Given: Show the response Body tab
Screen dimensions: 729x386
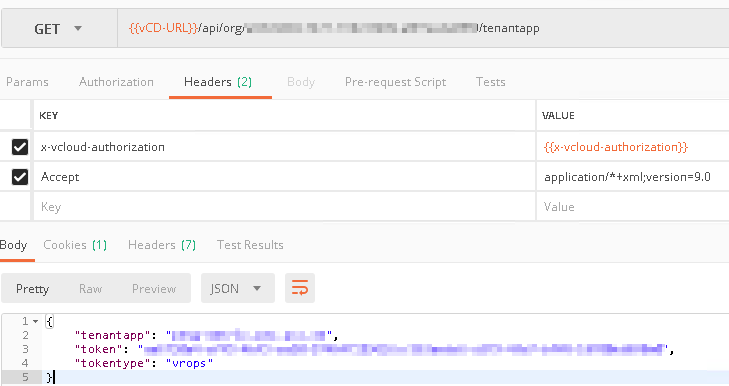Looking at the screenshot, I should (x=13, y=245).
